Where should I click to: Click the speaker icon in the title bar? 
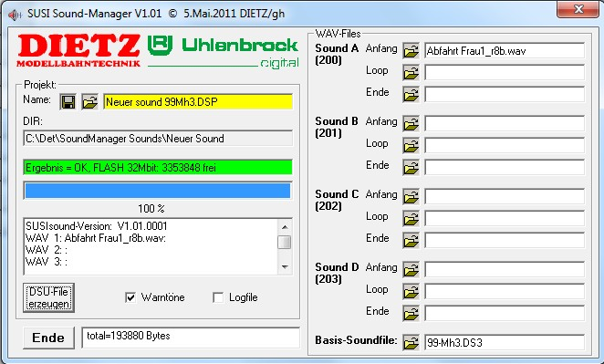point(15,15)
